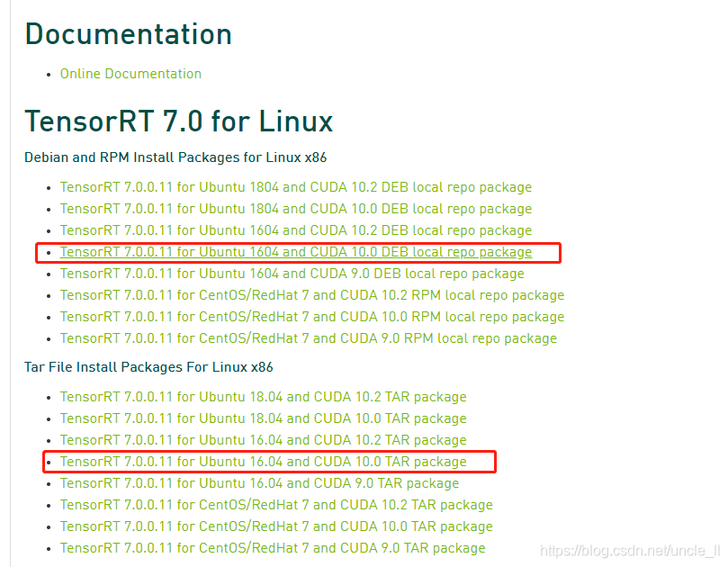Download Ubuntu 1604 CUDA 9.0 DEB package
This screenshot has width=728, height=567.
292,274
